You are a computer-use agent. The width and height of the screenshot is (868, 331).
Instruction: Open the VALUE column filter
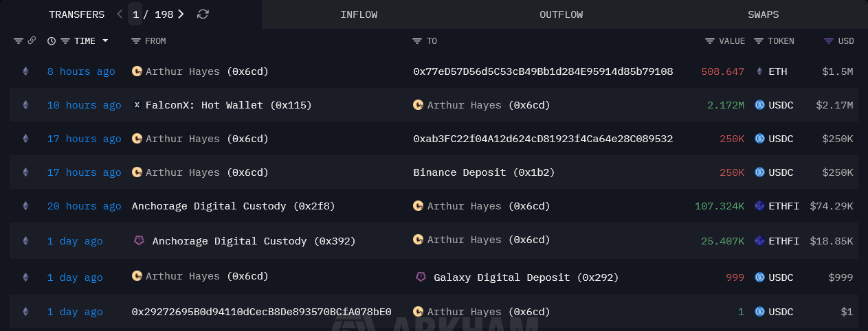point(710,41)
